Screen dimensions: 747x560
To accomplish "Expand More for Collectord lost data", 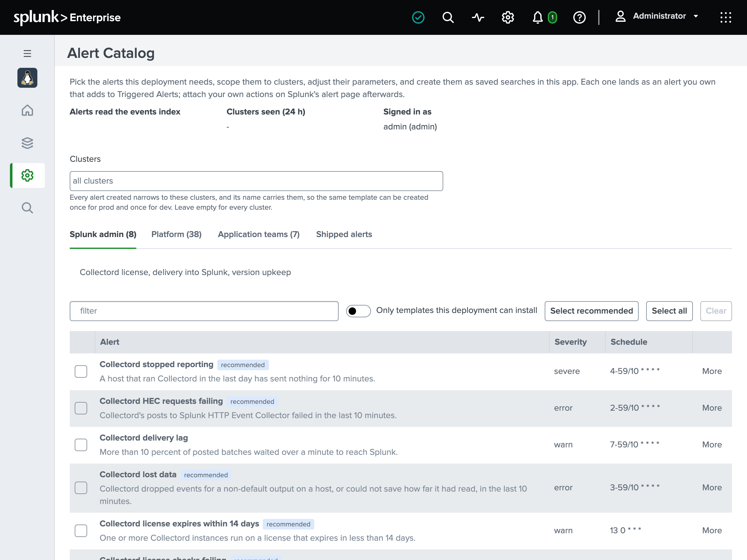I will point(712,488).
